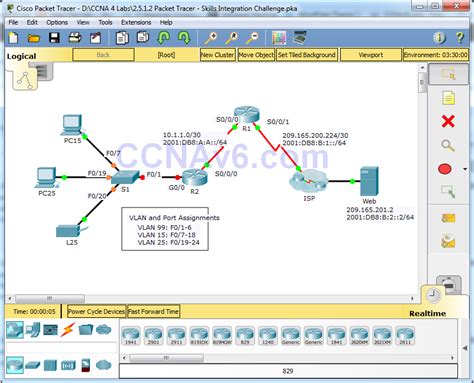Click the Viewport button
This screenshot has height=383, width=474.
(x=371, y=55)
